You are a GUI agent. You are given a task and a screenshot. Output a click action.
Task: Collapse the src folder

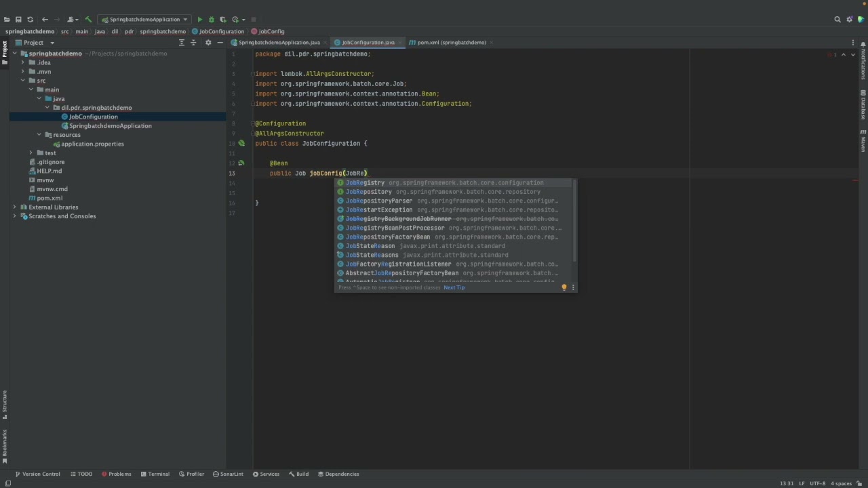tap(22, 81)
